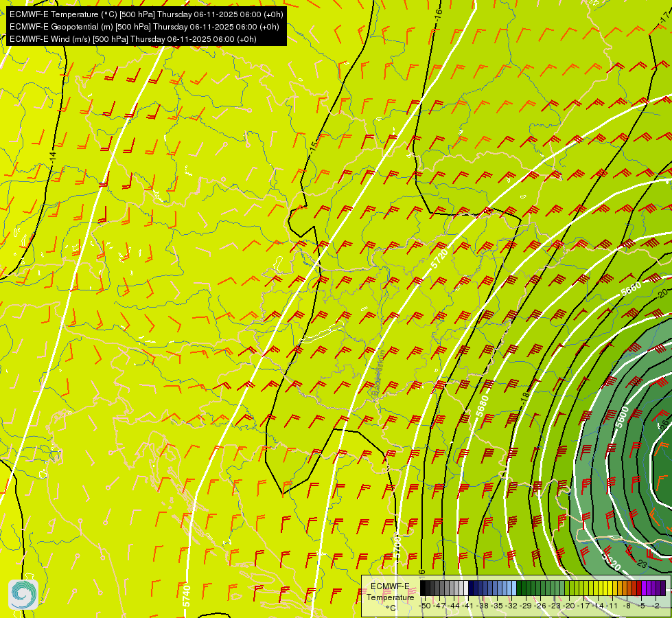Viewport: 672px width, 618px height.
Task: Click the bright purple -5 colorbar swatch
Action: [x=644, y=588]
